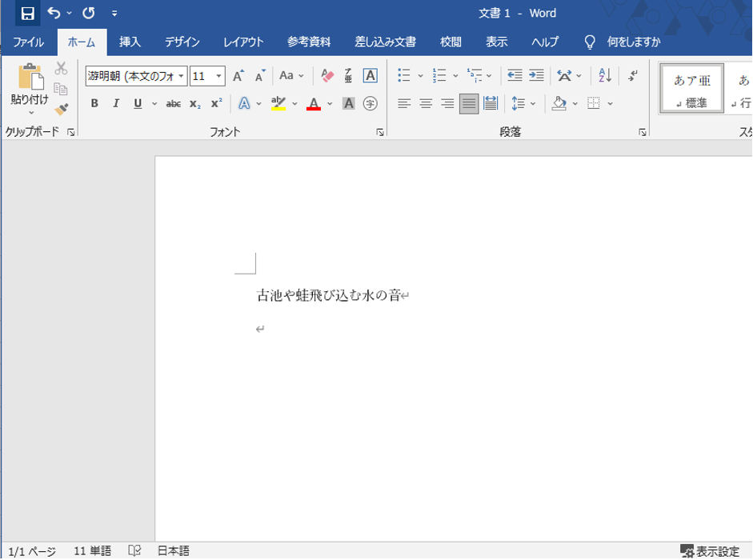Switch to the レイアウト tab
This screenshot has width=753, height=560.
point(243,42)
